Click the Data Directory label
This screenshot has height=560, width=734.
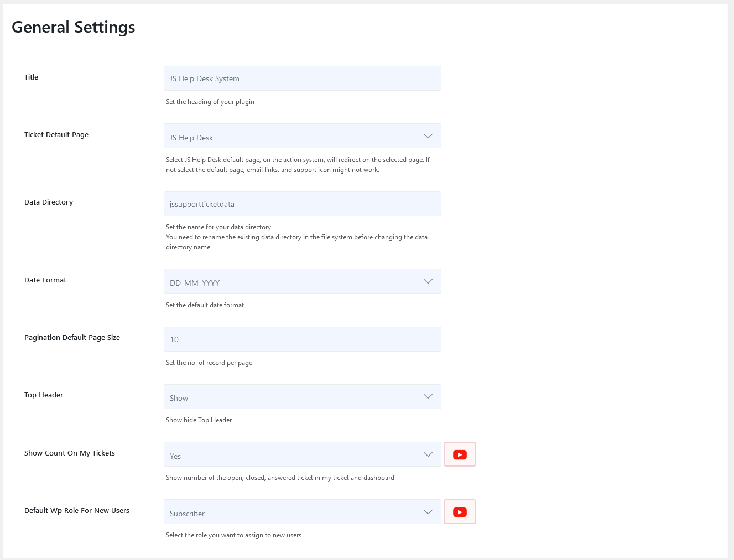point(49,202)
